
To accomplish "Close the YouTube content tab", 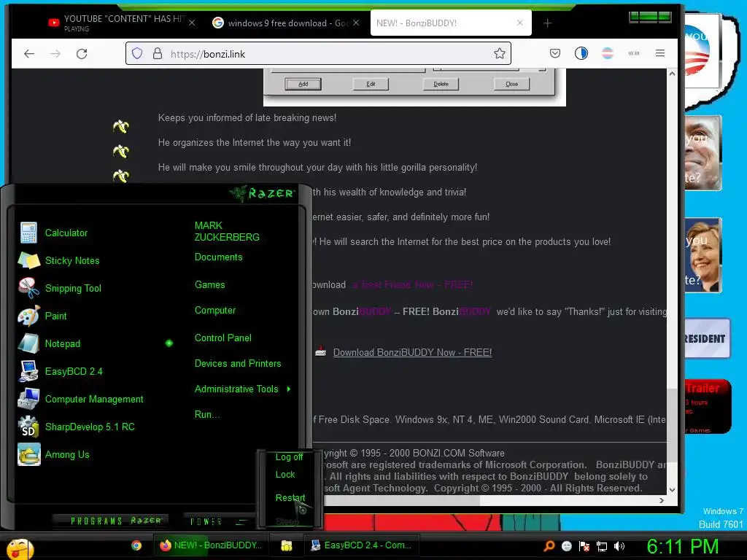I will point(192,23).
